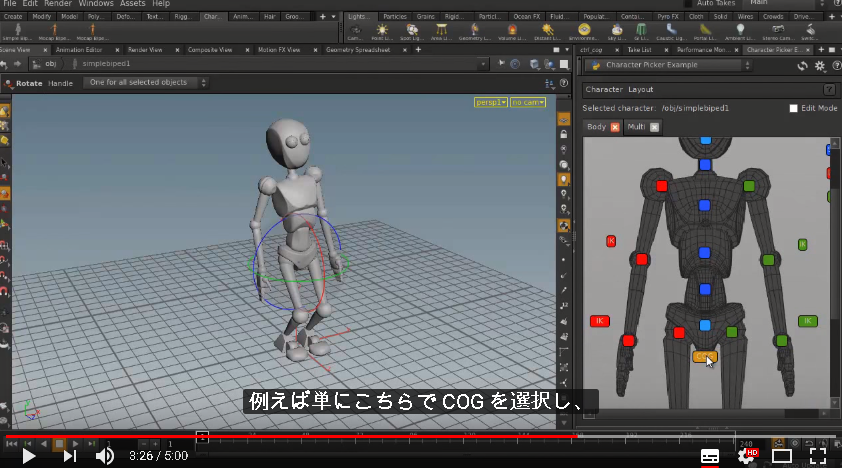Image resolution: width=842 pixels, height=468 pixels.
Task: Go back with the network path arrow
Action: 4,64
